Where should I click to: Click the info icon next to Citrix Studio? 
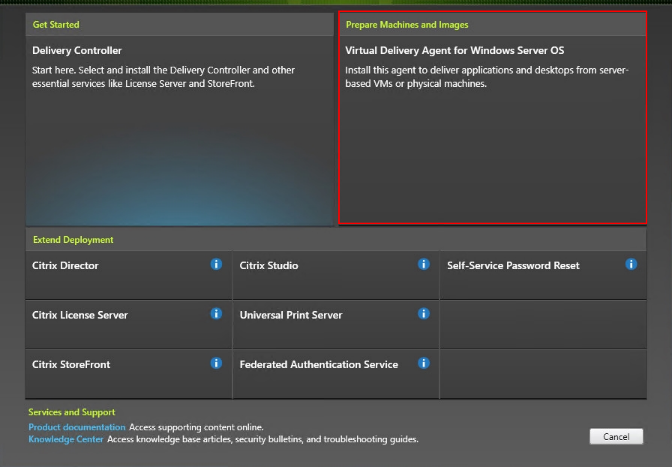click(x=424, y=264)
